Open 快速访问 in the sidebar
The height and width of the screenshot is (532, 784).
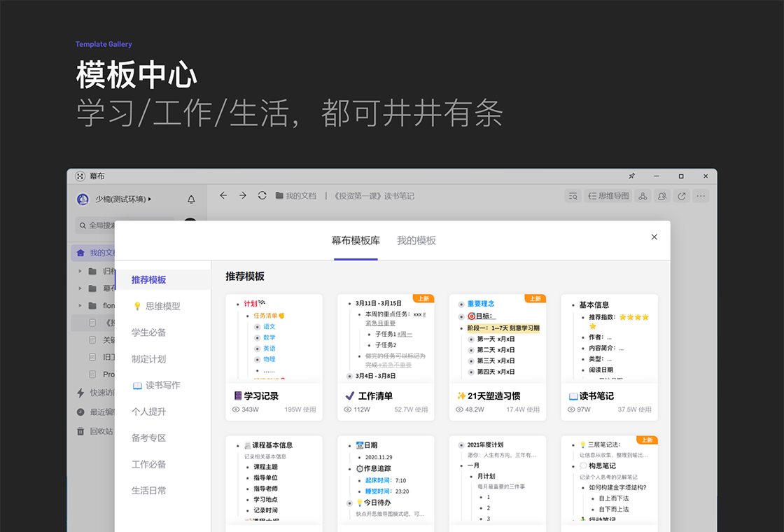[95, 393]
